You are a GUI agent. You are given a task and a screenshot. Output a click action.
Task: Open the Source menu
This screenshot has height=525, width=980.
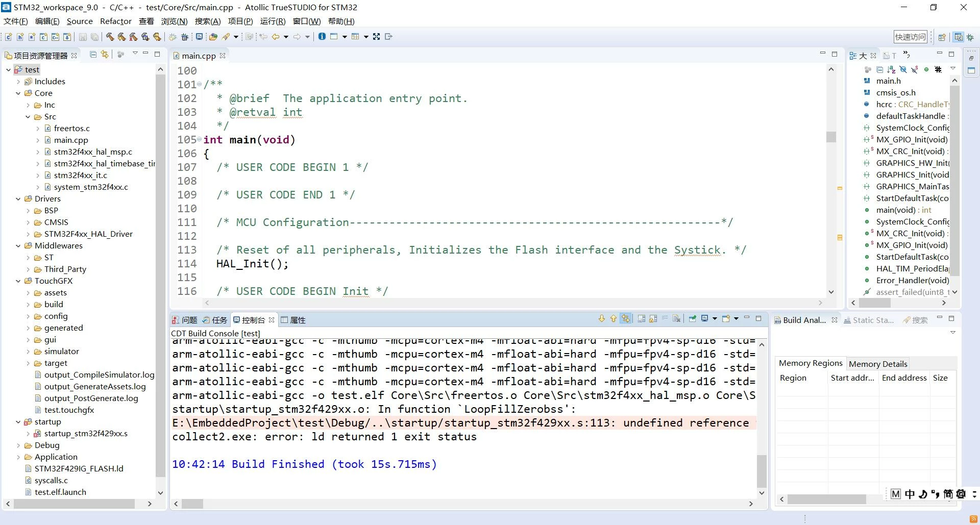pyautogui.click(x=80, y=21)
